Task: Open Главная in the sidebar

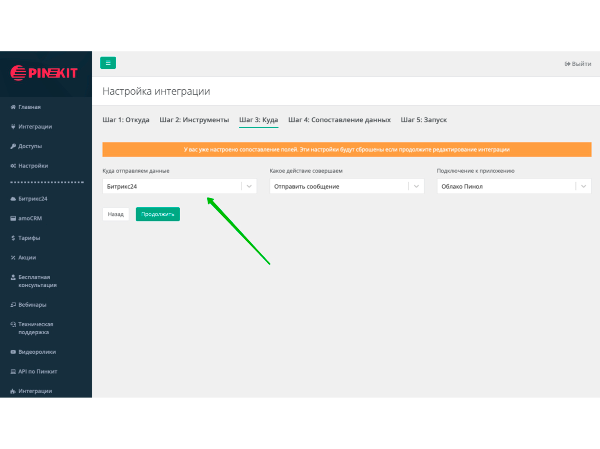Action: 30,107
